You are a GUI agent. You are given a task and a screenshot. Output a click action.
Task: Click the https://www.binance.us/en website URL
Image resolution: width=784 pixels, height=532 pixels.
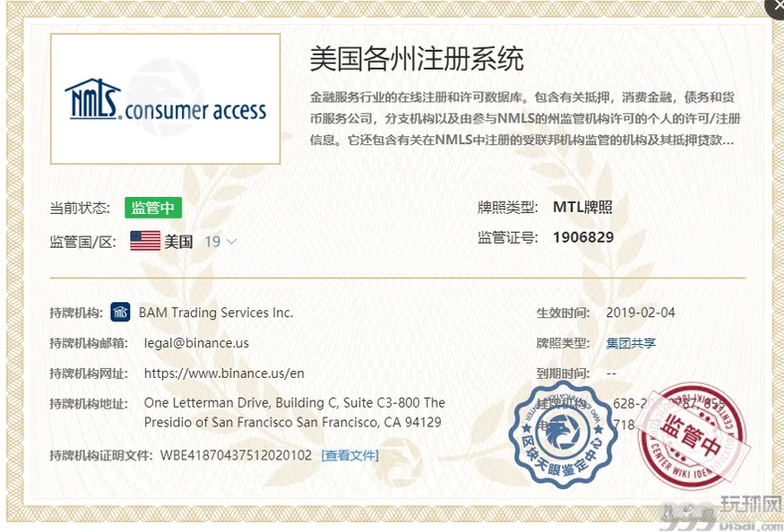coord(224,374)
